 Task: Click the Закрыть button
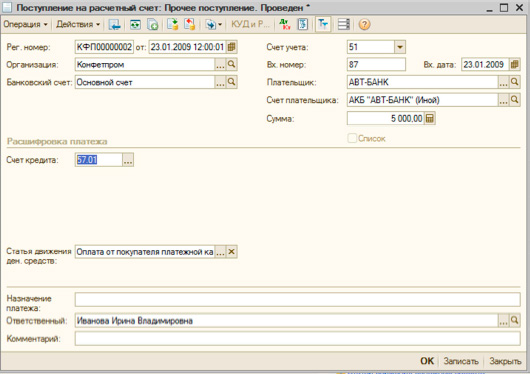[x=505, y=361]
